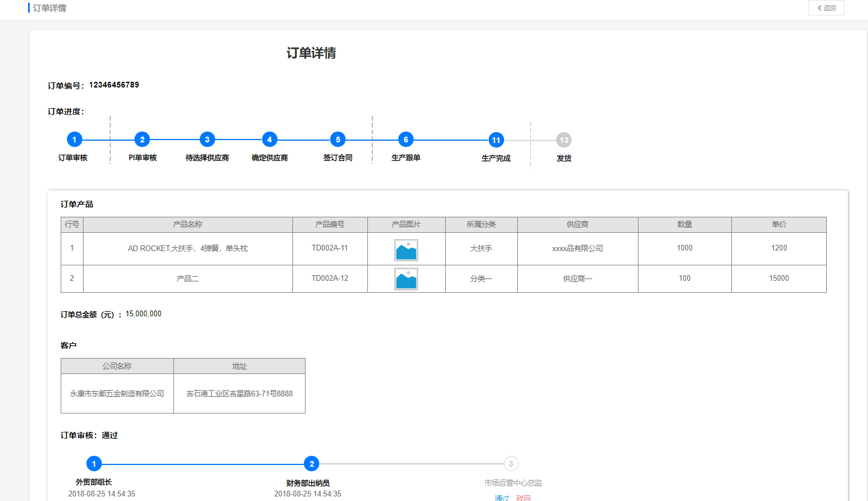Click the 所属分类 column header
Screen dimensions: 868x501
tap(481, 225)
